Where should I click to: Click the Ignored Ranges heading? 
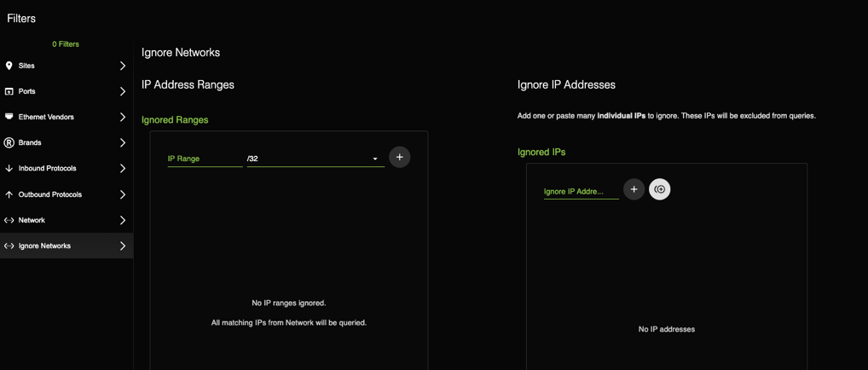[x=175, y=119]
